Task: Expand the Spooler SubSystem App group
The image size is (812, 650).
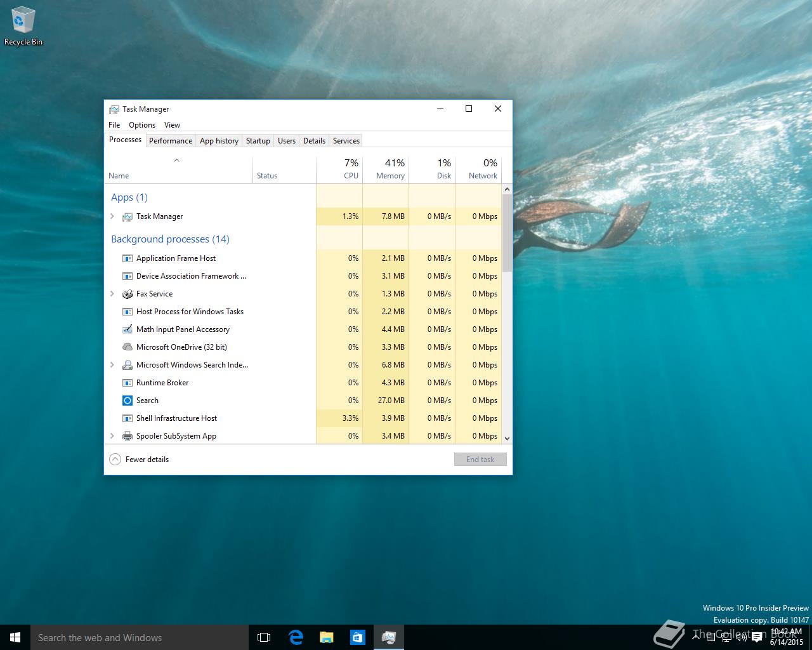Action: click(112, 436)
